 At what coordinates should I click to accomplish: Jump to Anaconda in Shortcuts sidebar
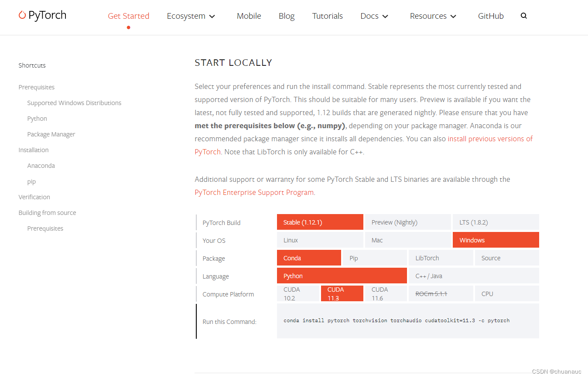pos(41,166)
